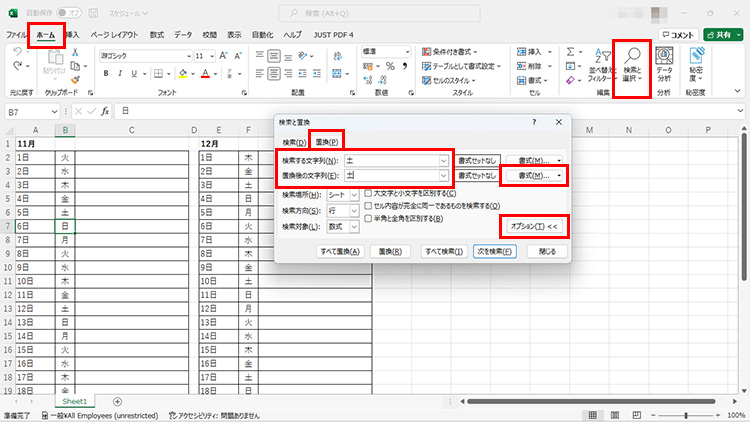Add a new sheet with the plus icon
Viewport: 750px width, 422px height.
pyautogui.click(x=117, y=401)
